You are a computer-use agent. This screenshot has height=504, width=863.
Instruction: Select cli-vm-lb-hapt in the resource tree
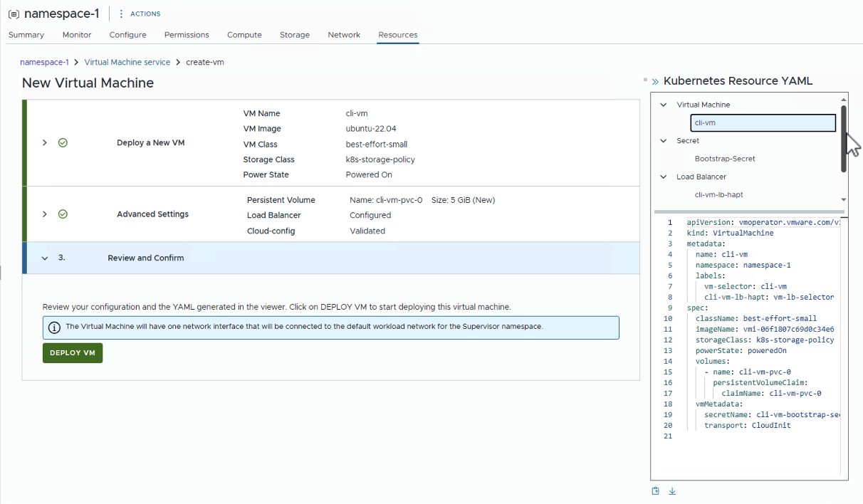coord(719,194)
